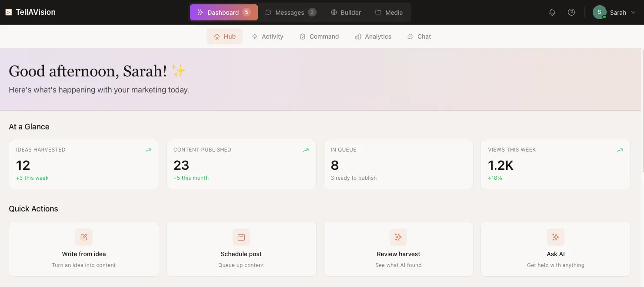This screenshot has width=644, height=287.
Task: Open the notification bell
Action: 552,12
